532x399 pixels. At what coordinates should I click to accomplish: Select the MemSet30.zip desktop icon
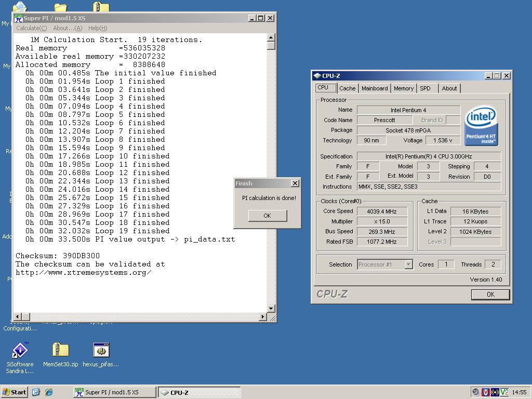coord(60,350)
